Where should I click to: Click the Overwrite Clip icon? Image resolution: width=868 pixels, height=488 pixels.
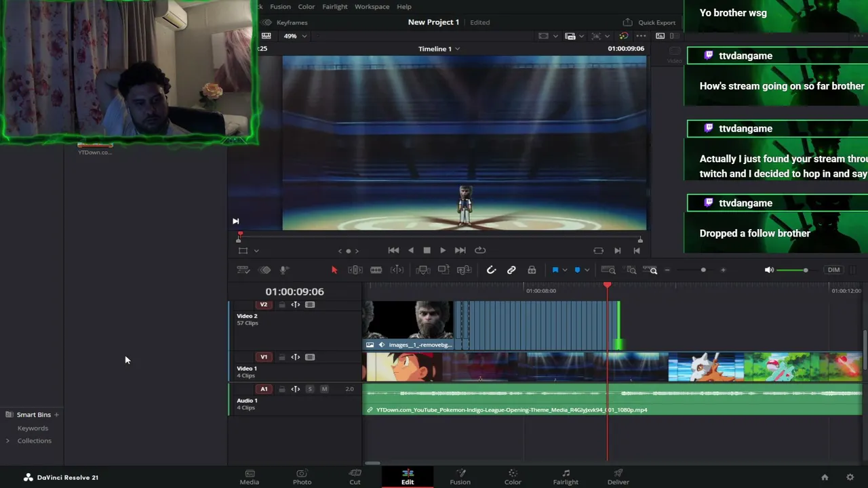(x=443, y=270)
